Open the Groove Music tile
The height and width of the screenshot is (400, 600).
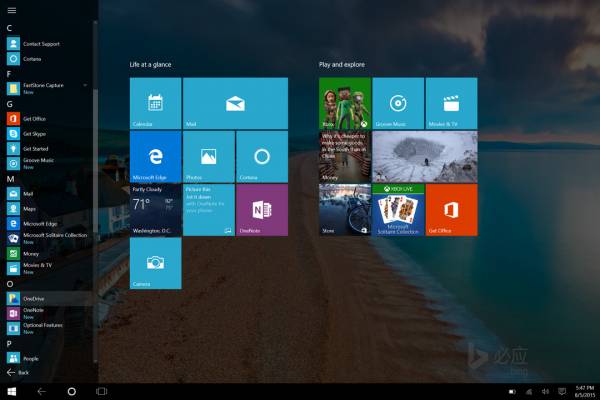(x=398, y=103)
